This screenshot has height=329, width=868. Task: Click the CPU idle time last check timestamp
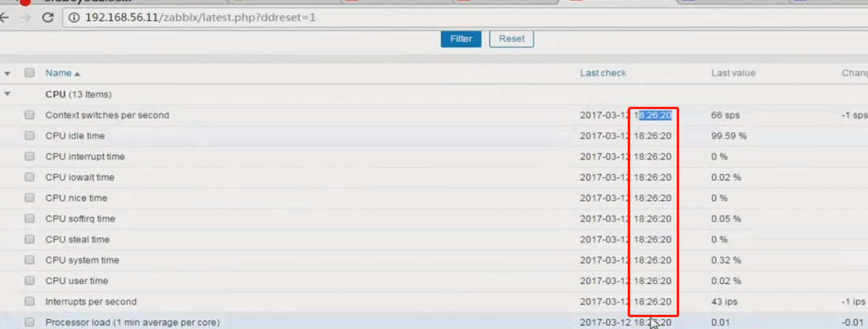click(x=625, y=136)
